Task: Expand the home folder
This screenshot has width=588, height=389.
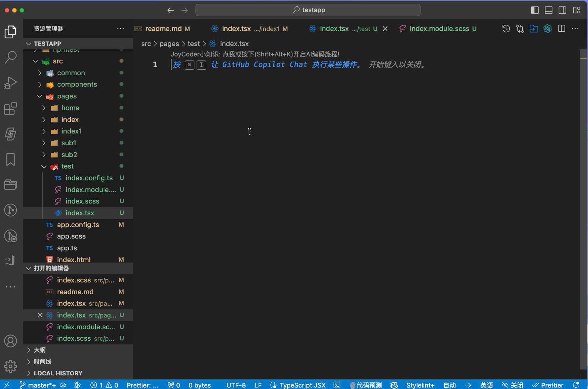Action: (x=78, y=108)
